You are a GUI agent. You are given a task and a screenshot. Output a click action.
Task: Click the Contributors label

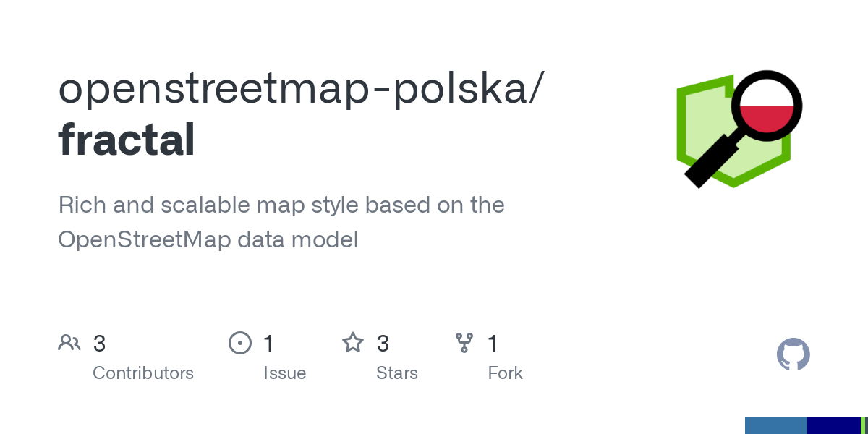click(143, 373)
